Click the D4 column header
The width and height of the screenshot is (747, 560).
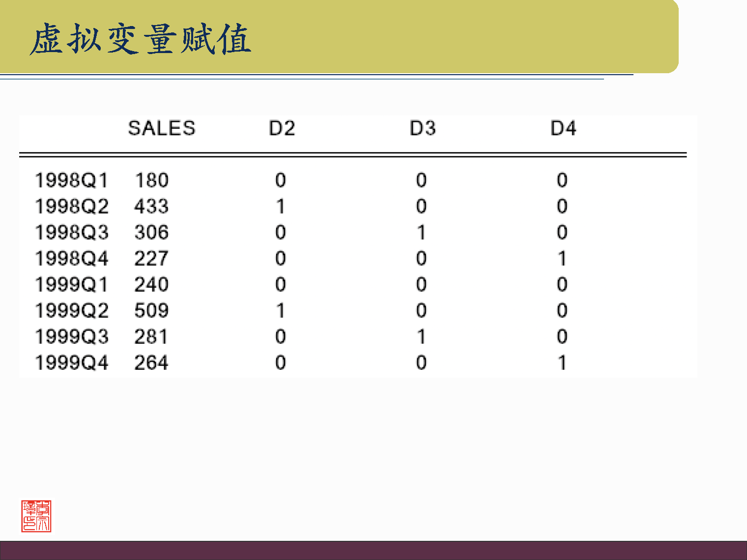563,128
